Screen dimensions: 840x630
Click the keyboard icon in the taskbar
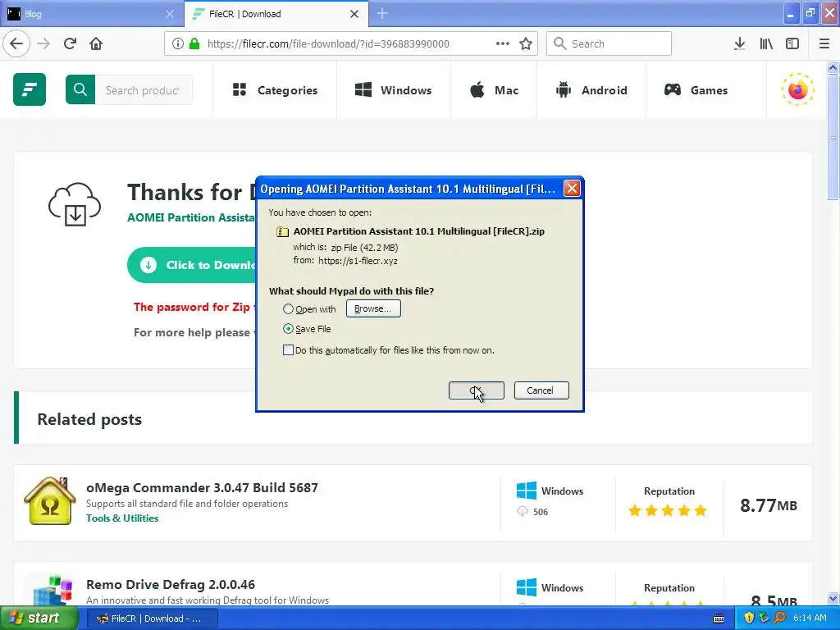tap(719, 619)
